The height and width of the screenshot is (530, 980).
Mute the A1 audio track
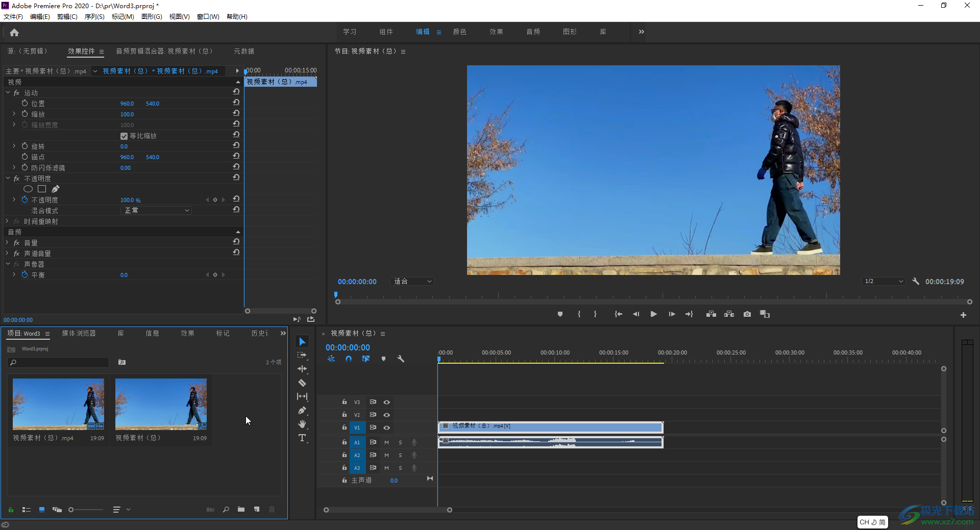click(x=386, y=442)
